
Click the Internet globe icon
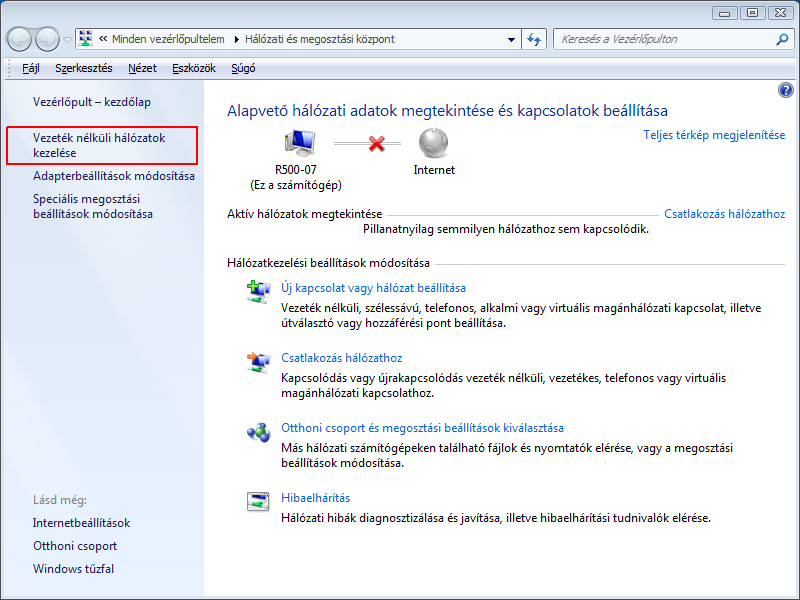tap(434, 142)
